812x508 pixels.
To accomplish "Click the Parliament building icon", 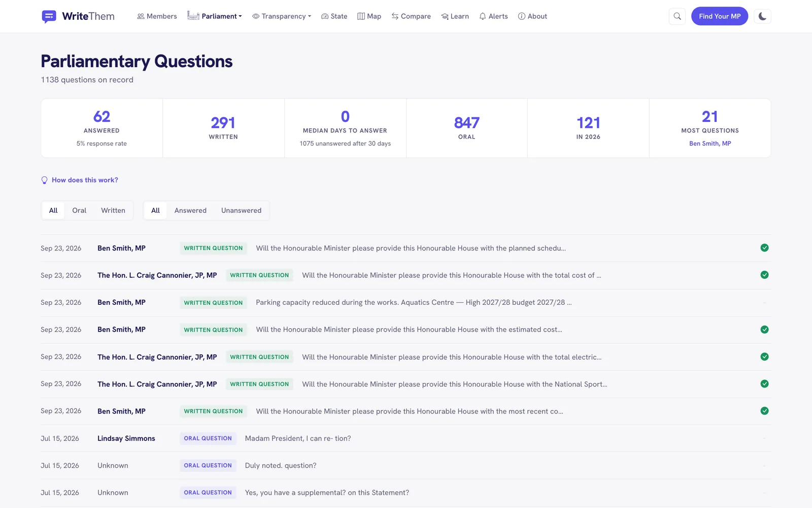I will 193,16.
